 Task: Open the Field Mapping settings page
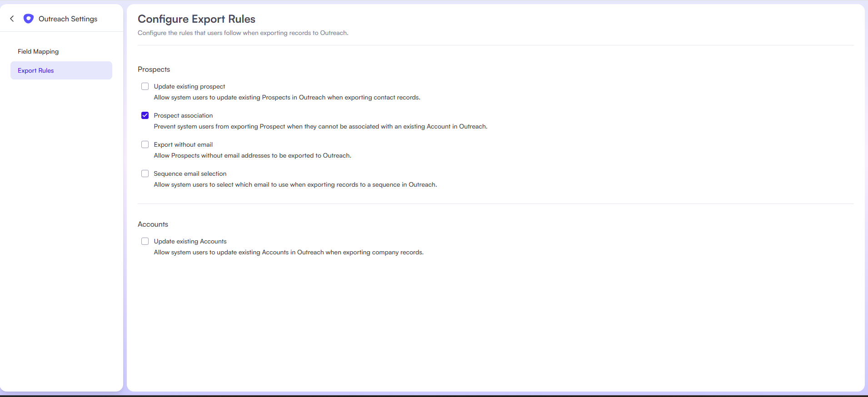click(38, 51)
